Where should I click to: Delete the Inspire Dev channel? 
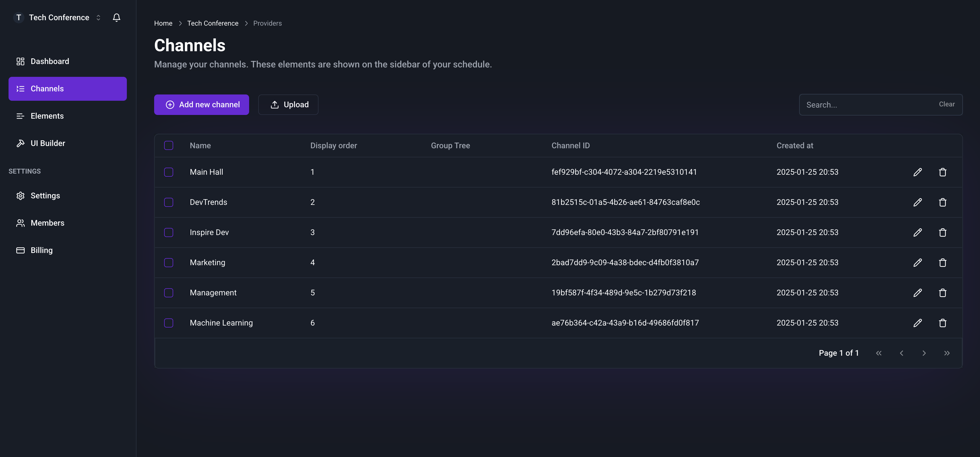pyautogui.click(x=942, y=232)
